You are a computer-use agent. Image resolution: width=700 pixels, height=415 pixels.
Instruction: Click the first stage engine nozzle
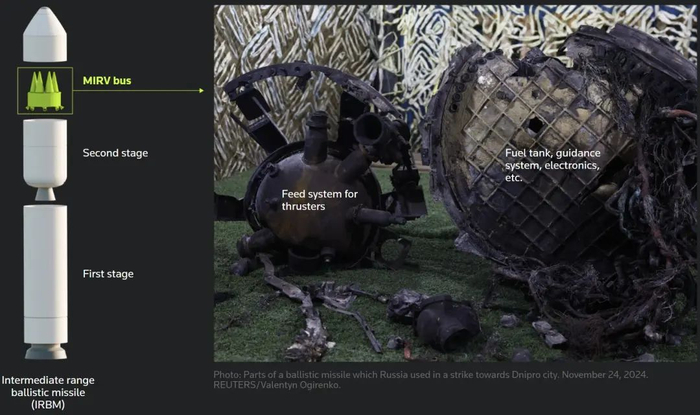coord(46,351)
